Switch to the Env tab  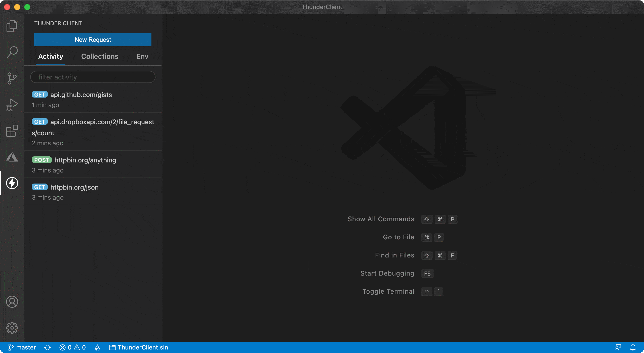pos(142,56)
